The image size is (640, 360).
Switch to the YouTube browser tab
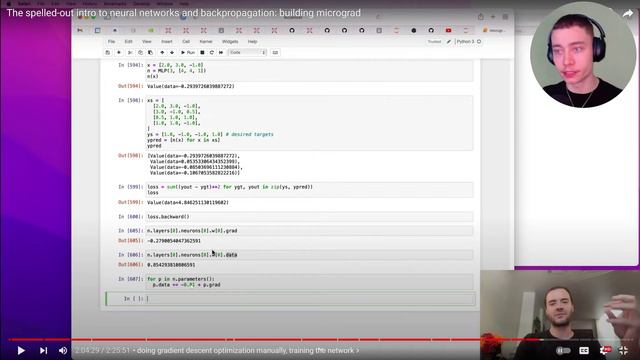pyautogui.click(x=449, y=30)
